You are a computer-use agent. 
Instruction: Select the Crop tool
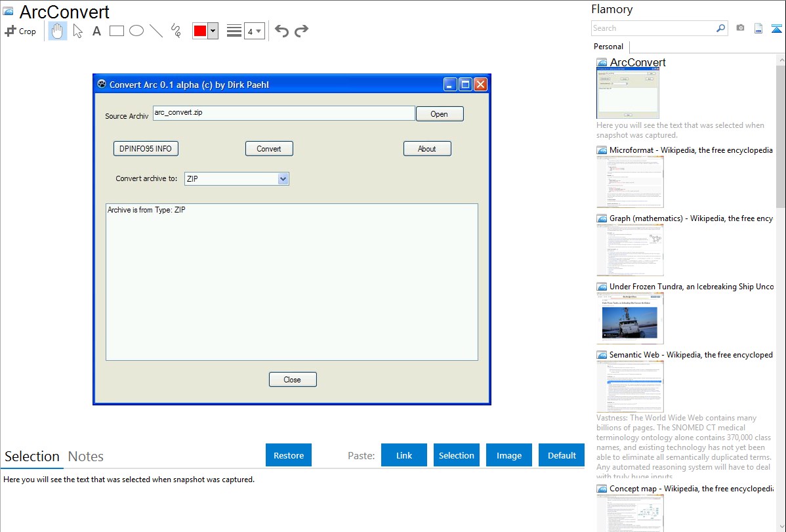click(20, 31)
